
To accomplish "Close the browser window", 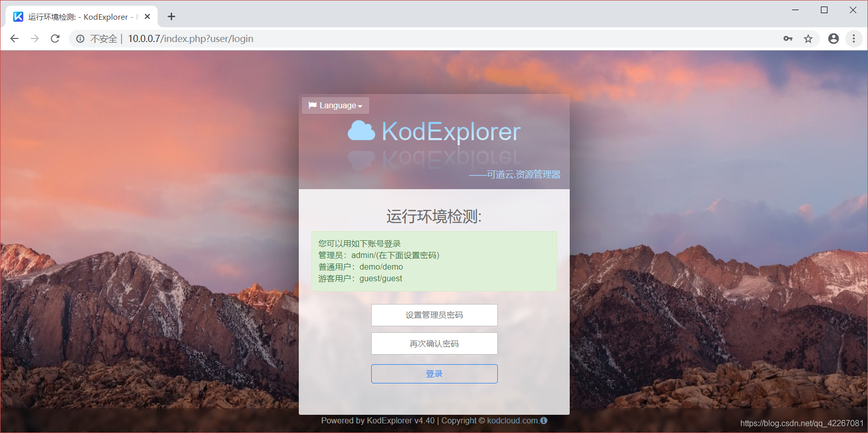I will pyautogui.click(x=853, y=10).
